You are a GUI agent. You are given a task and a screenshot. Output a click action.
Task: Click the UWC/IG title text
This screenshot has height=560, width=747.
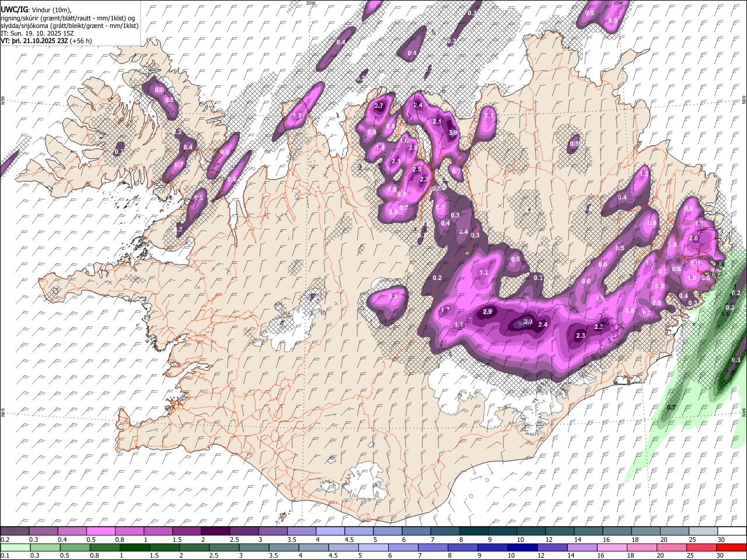tap(14, 10)
